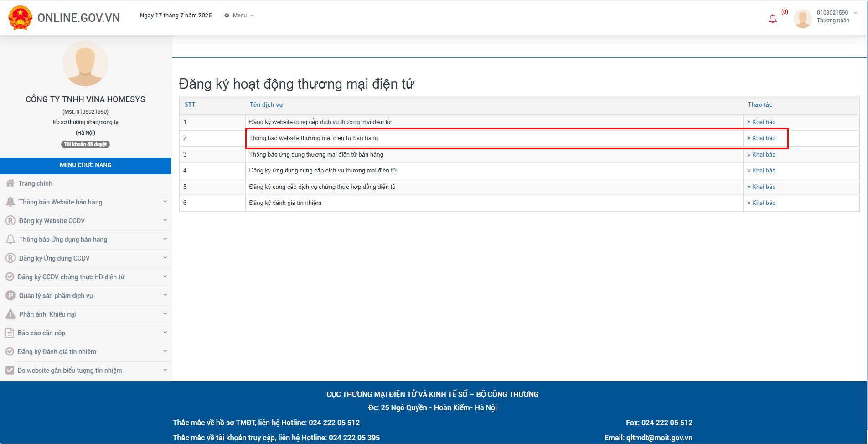This screenshot has width=868, height=444.
Task: Click the warning triangle icon for Phản ánh, Khiếu nại
Action: (x=10, y=314)
